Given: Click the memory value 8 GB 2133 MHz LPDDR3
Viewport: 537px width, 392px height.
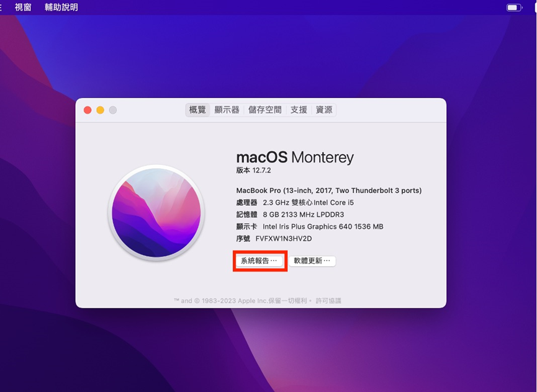Looking at the screenshot, I should [304, 215].
